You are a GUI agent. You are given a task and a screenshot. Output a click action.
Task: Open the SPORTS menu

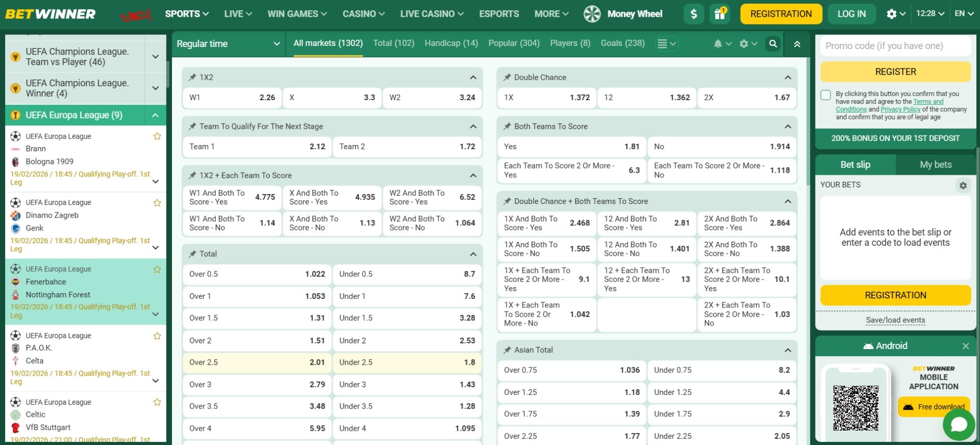(187, 14)
